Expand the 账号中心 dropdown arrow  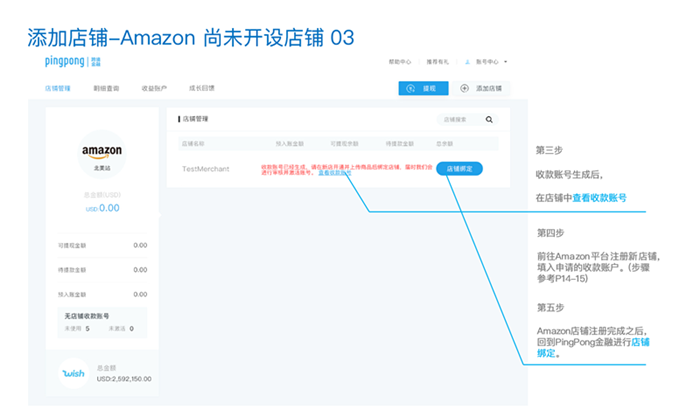[506, 62]
